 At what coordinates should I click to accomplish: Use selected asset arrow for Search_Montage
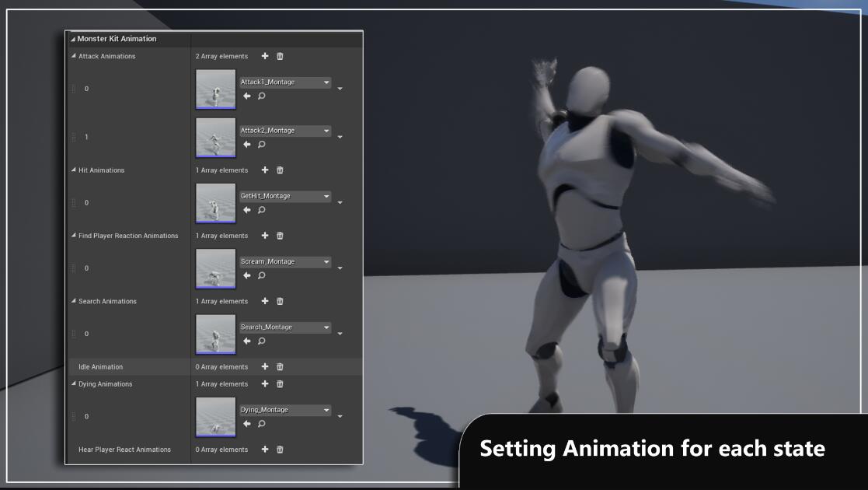pos(247,341)
